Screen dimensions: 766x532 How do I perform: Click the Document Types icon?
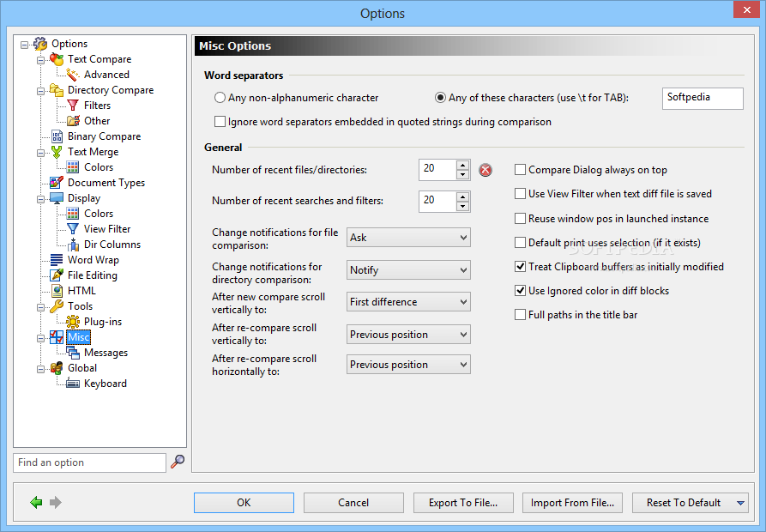click(57, 183)
